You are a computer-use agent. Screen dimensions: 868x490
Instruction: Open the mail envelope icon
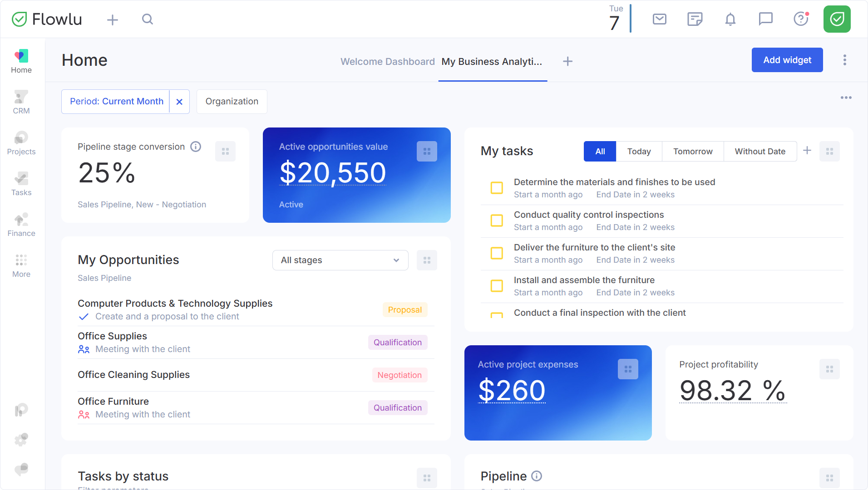[660, 19]
